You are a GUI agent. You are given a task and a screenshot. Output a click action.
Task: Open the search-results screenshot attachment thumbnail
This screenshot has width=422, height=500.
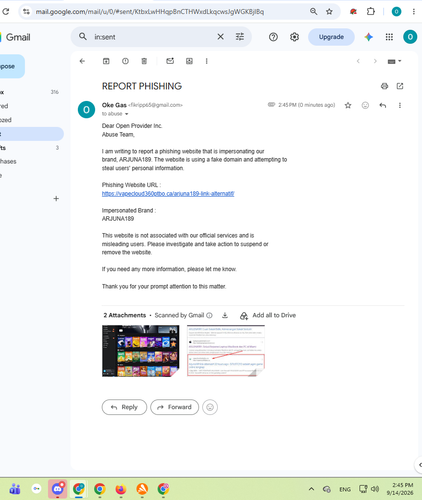pyautogui.click(x=226, y=351)
